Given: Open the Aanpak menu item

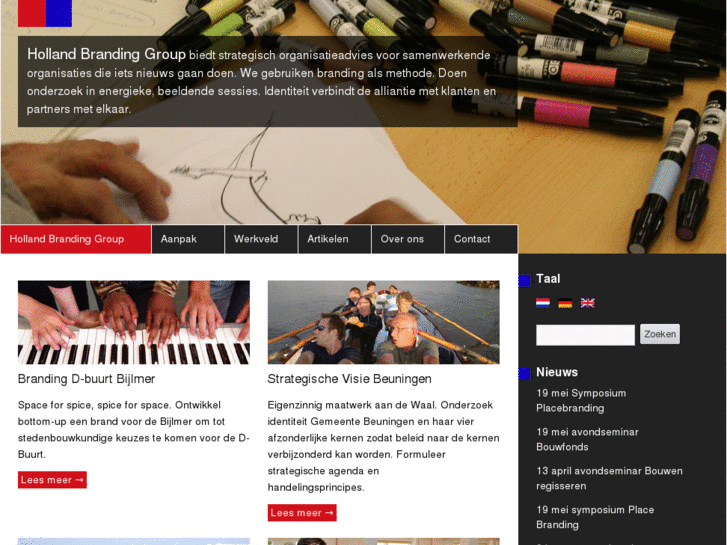Looking at the screenshot, I should (188, 239).
